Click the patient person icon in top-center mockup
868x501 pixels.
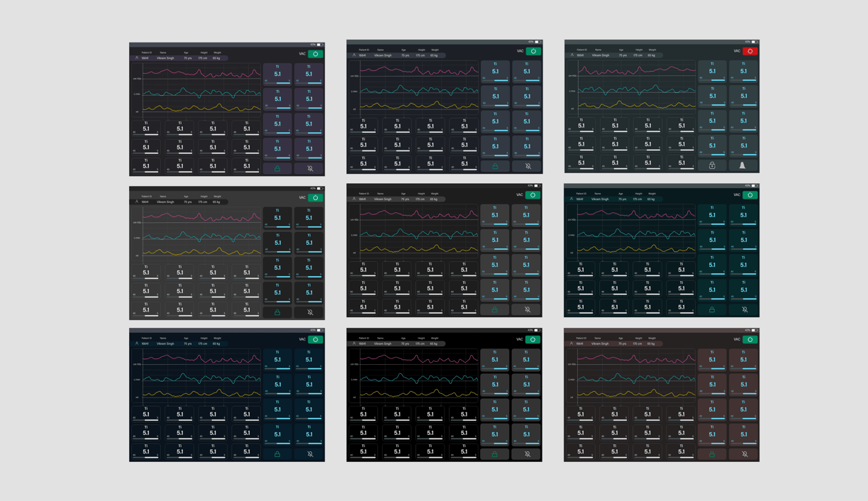click(x=354, y=55)
